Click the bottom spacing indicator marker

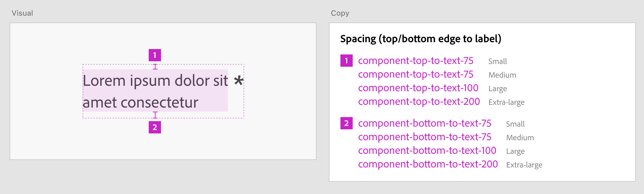tap(155, 115)
